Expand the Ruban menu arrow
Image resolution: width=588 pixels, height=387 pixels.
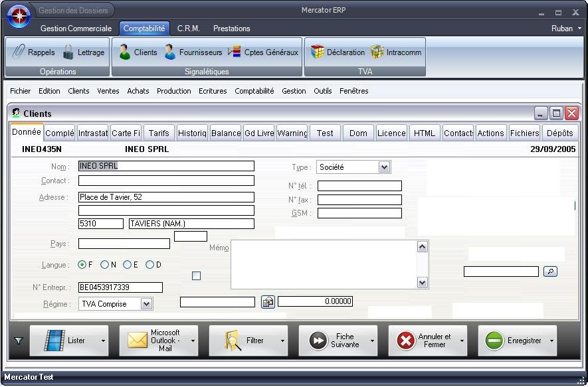[579, 29]
